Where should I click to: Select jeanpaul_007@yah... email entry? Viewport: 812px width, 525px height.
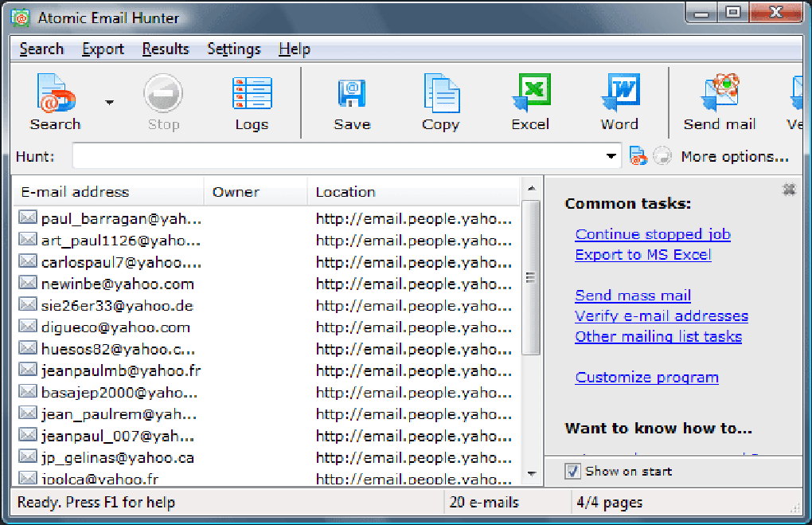click(x=118, y=437)
